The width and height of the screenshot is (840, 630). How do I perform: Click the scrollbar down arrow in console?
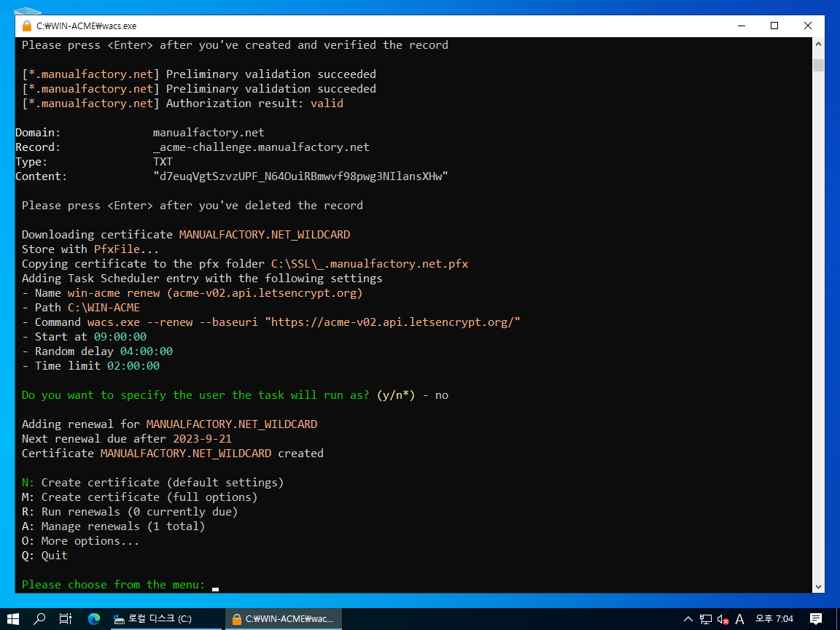click(x=818, y=586)
